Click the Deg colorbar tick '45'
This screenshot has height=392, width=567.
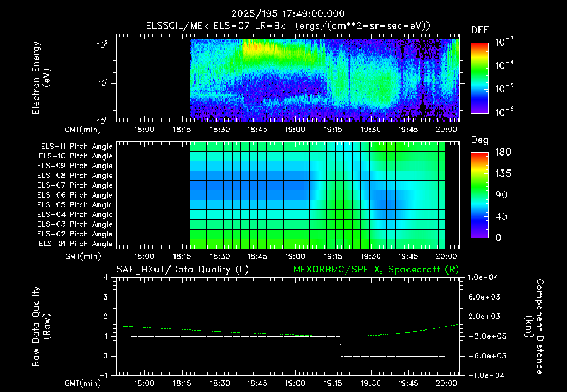click(x=501, y=216)
